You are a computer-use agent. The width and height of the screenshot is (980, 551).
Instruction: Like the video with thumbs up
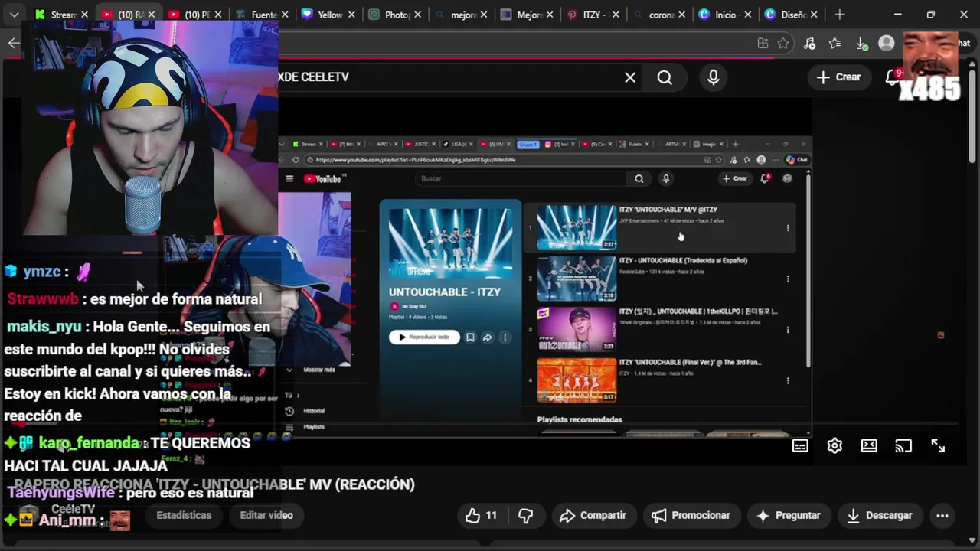[472, 516]
